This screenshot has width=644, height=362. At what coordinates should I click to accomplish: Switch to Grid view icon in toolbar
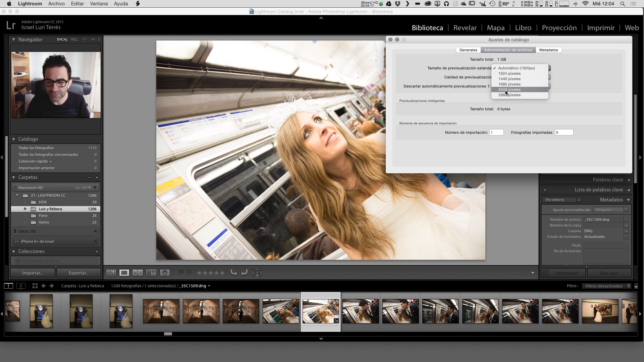[x=111, y=273]
